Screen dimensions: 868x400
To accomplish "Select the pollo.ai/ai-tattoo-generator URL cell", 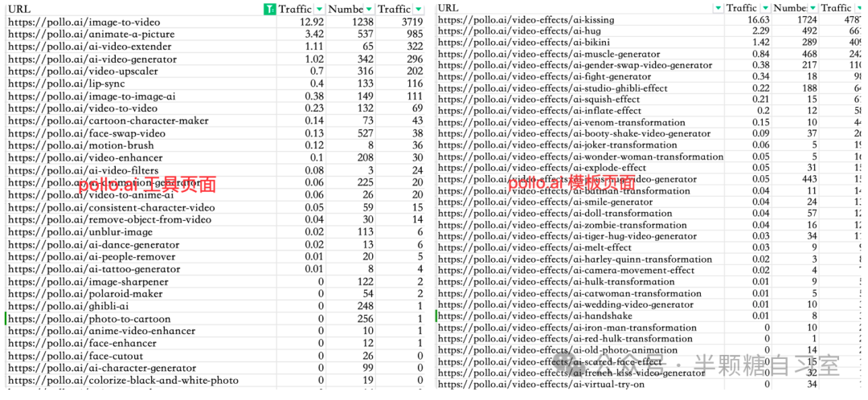I will tap(141, 269).
